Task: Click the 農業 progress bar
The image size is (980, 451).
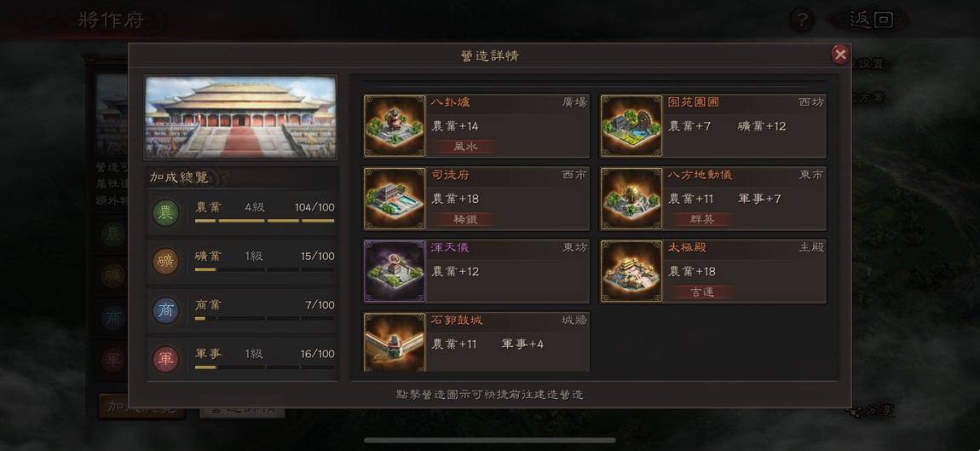Action: [264, 221]
